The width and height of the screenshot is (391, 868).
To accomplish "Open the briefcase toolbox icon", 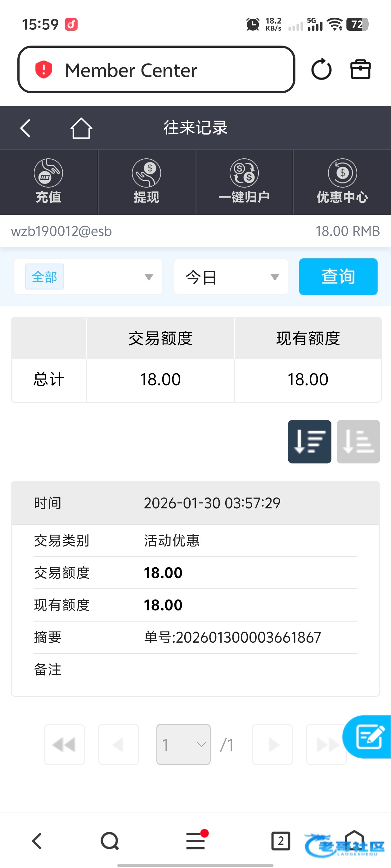I will [x=360, y=70].
